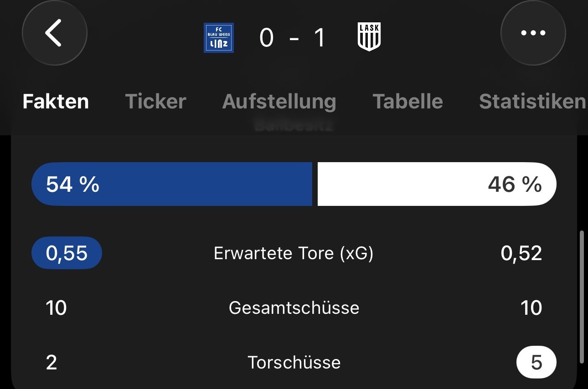Tap the 0 - 1 match score
Viewport: 588px width, 389px height.
[293, 38]
